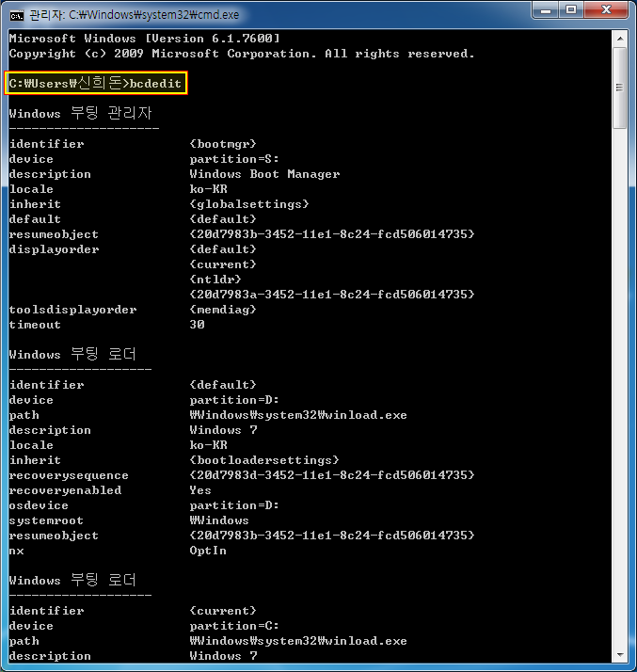The image size is (637, 672).
Task: Click the scrollbar up arrow
Action: (620, 39)
